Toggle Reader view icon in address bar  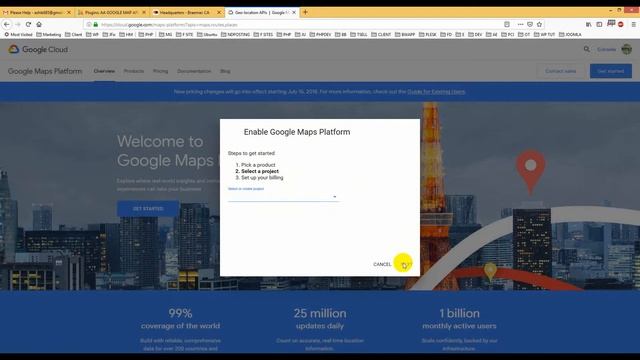click(x=507, y=24)
